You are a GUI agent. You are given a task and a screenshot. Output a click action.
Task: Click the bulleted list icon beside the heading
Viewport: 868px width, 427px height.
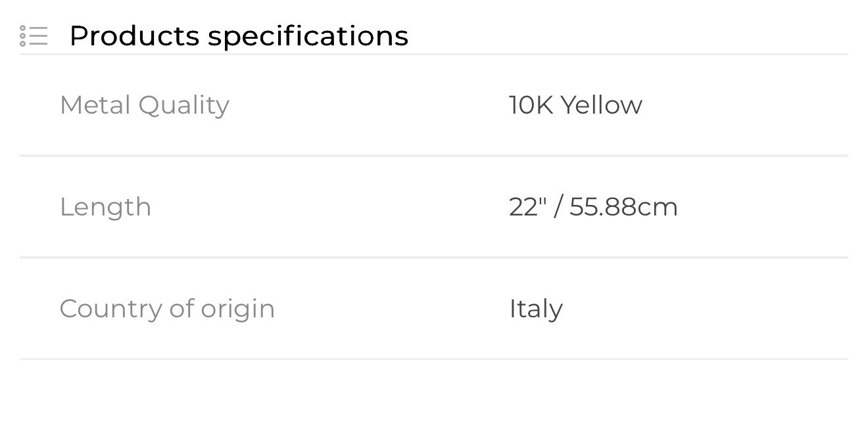[x=34, y=36]
